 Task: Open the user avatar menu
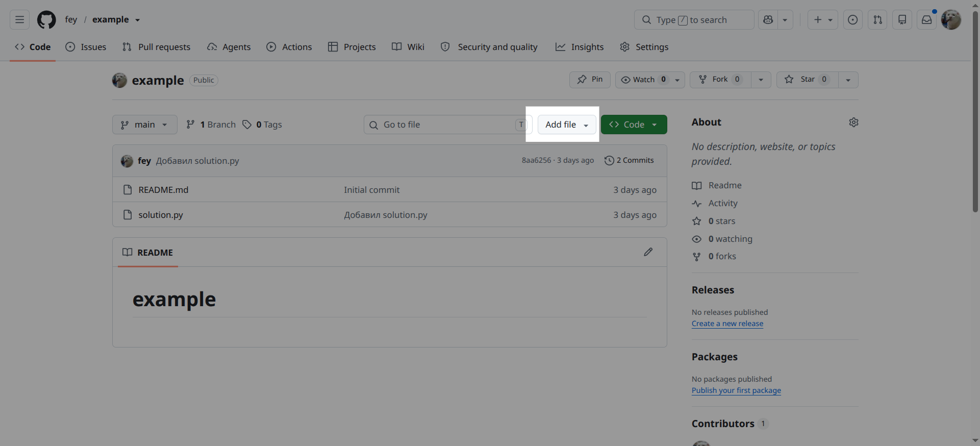951,20
